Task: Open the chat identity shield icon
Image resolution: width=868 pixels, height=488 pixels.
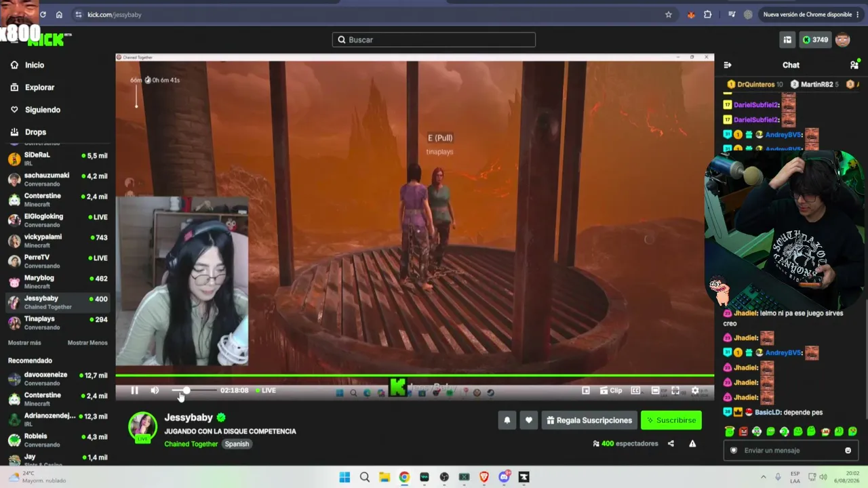Action: 733,451
